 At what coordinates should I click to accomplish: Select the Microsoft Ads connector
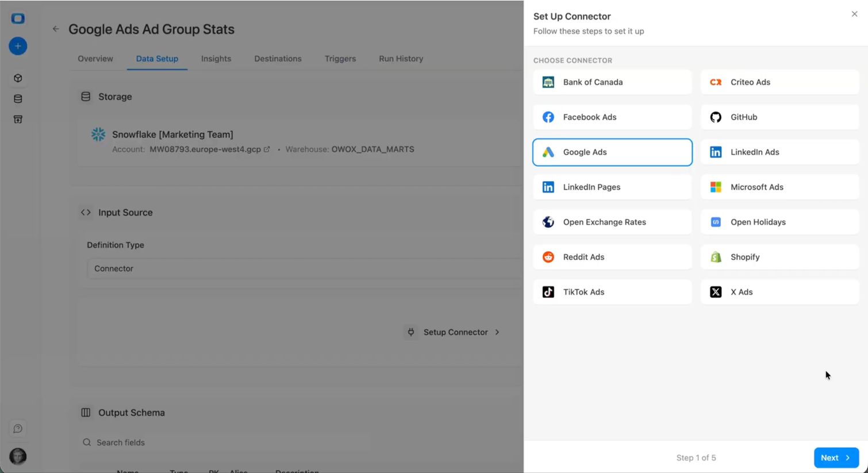[x=779, y=187]
